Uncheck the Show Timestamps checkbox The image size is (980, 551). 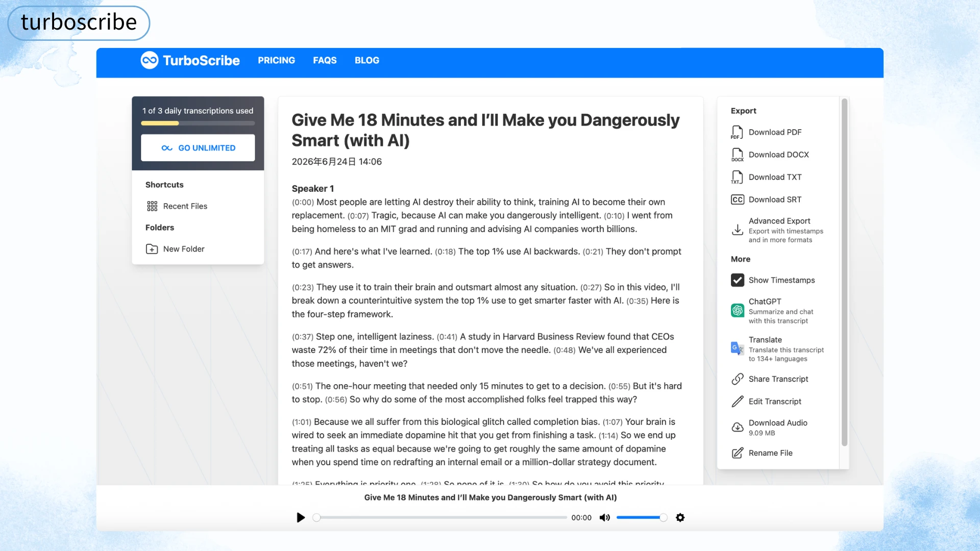(x=737, y=280)
